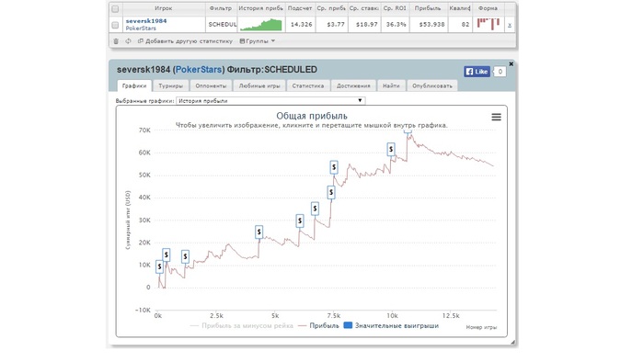The height and width of the screenshot is (362, 644).
Task: Close the seversk1984 details panel
Action: point(511,64)
